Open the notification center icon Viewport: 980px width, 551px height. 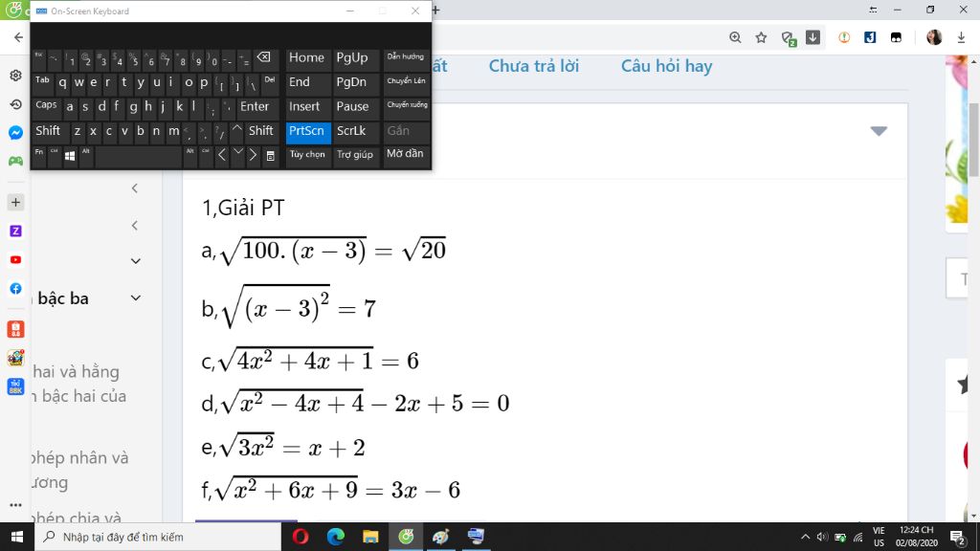click(x=957, y=537)
